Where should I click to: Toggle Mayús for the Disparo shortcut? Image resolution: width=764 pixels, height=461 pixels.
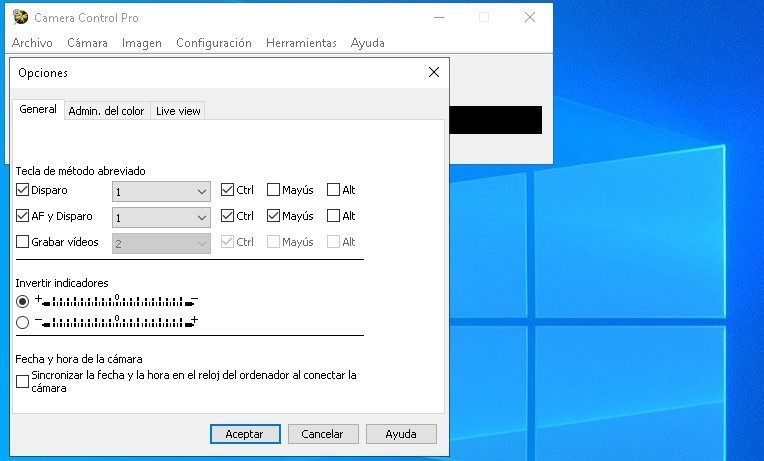click(273, 190)
